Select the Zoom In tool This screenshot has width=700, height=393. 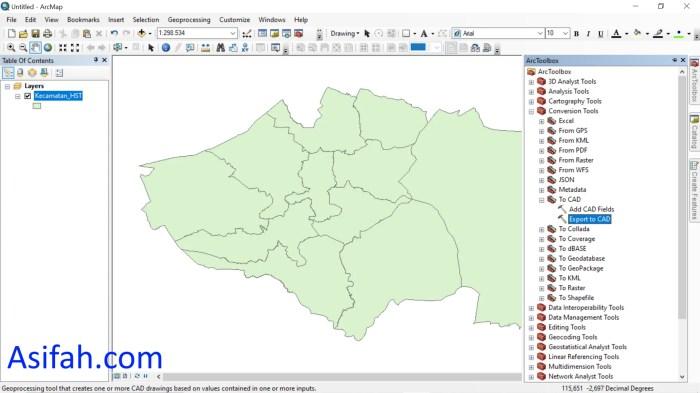11,47
